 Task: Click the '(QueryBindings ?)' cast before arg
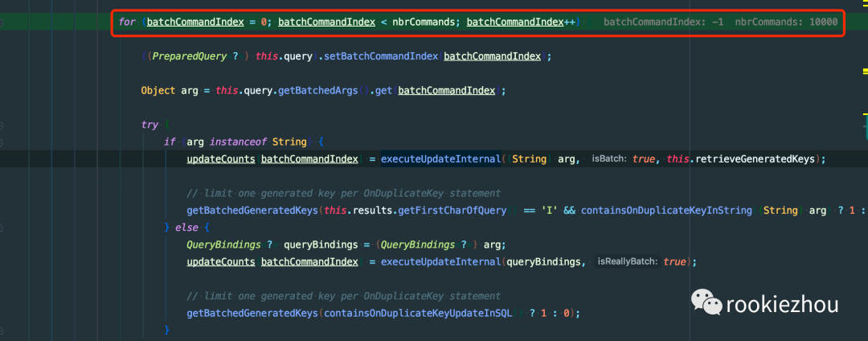427,244
